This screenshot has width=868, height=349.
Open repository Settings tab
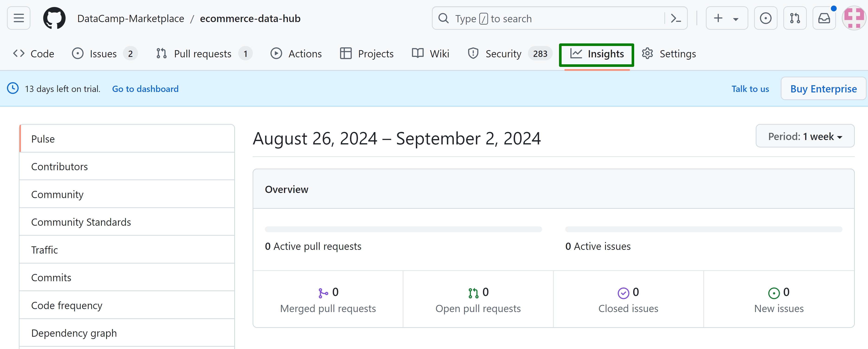click(x=669, y=54)
